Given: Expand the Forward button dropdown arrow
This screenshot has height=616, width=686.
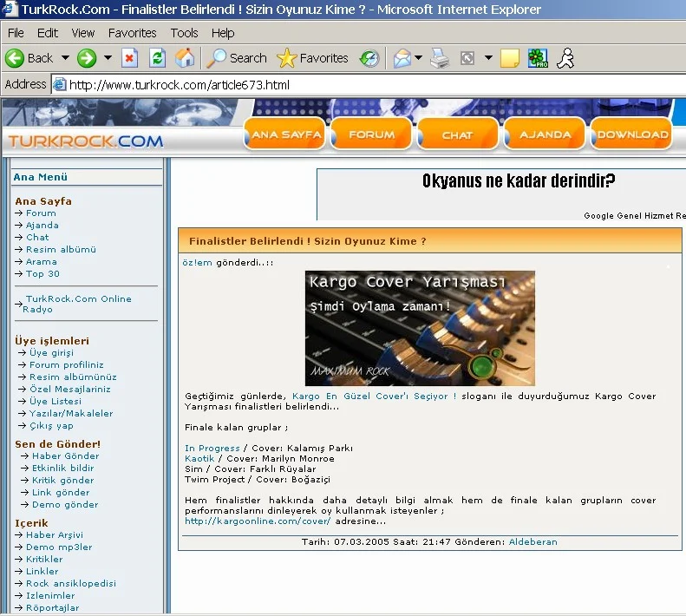Looking at the screenshot, I should [108, 58].
